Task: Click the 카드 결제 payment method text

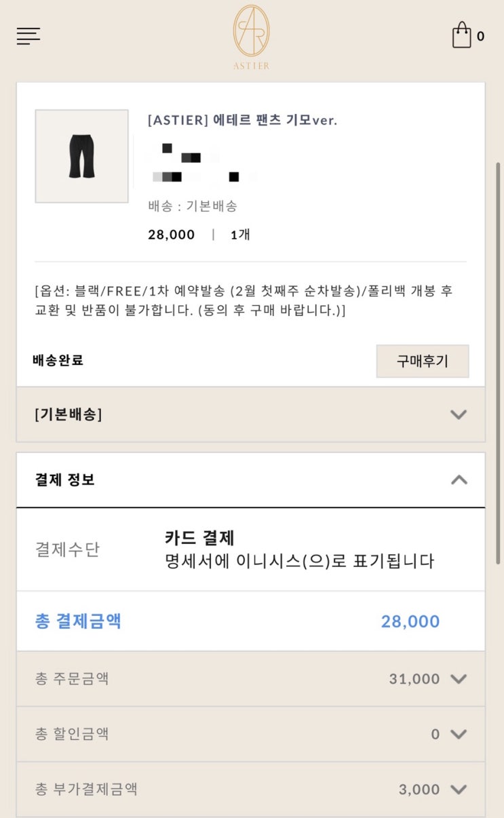Action: (x=199, y=538)
